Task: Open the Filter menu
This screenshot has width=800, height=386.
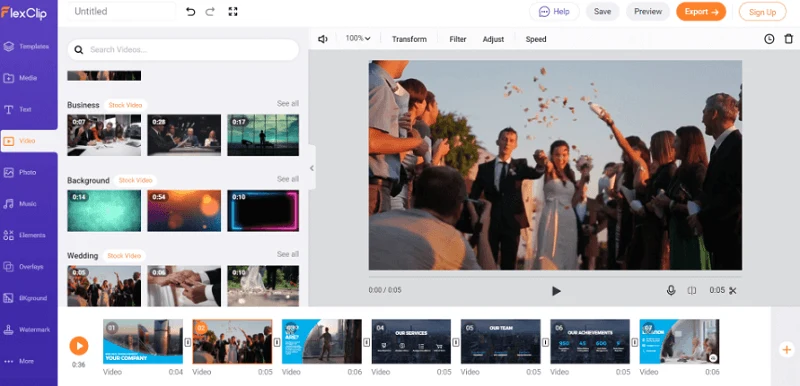Action: [x=458, y=39]
